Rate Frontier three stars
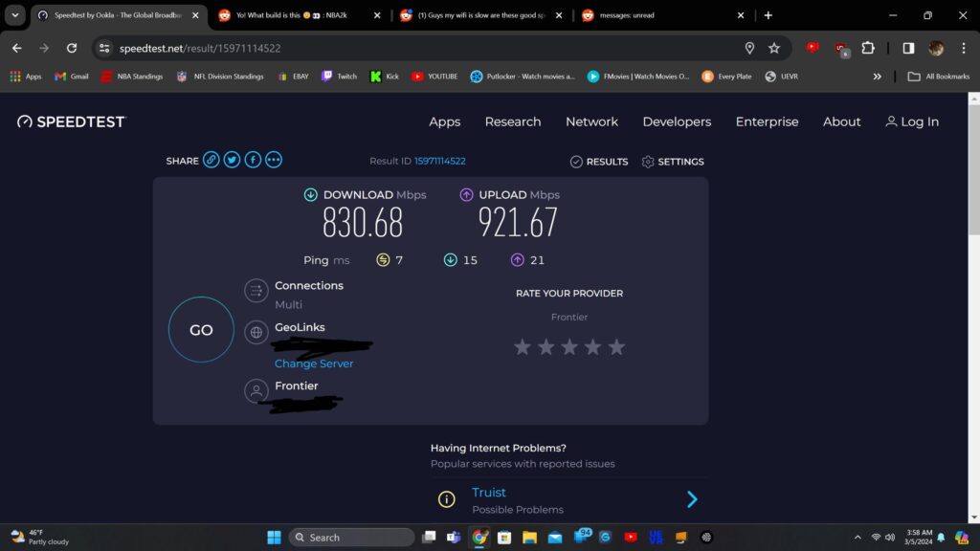This screenshot has height=551, width=980. coord(569,346)
